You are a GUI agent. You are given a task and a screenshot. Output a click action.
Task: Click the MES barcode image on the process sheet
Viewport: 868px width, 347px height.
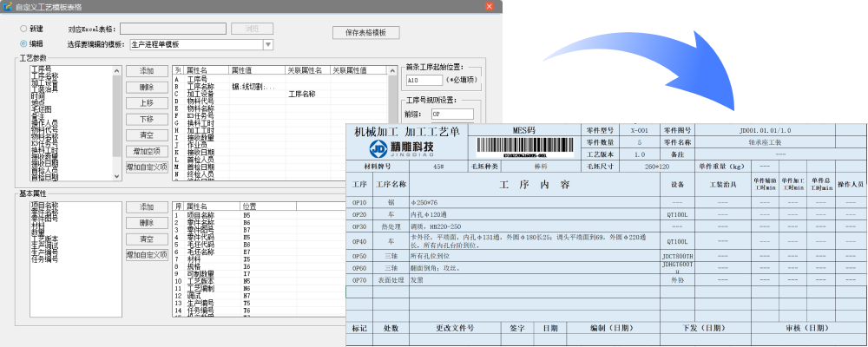(x=523, y=147)
